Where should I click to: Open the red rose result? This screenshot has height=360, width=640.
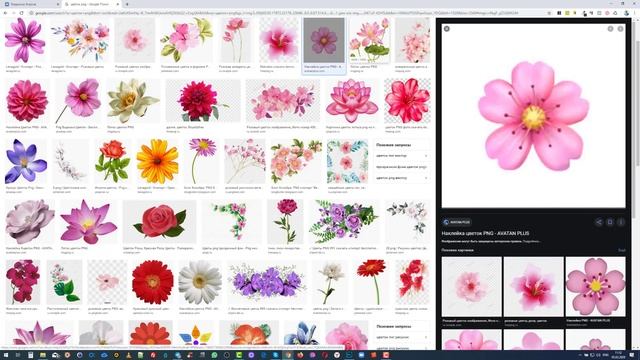tap(159, 222)
